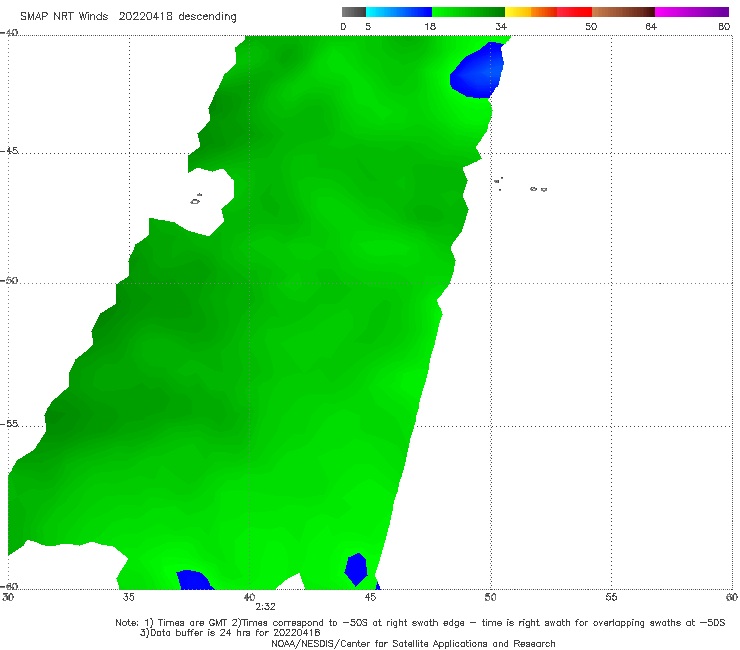Select the green segment of the color scale

pyautogui.click(x=468, y=12)
